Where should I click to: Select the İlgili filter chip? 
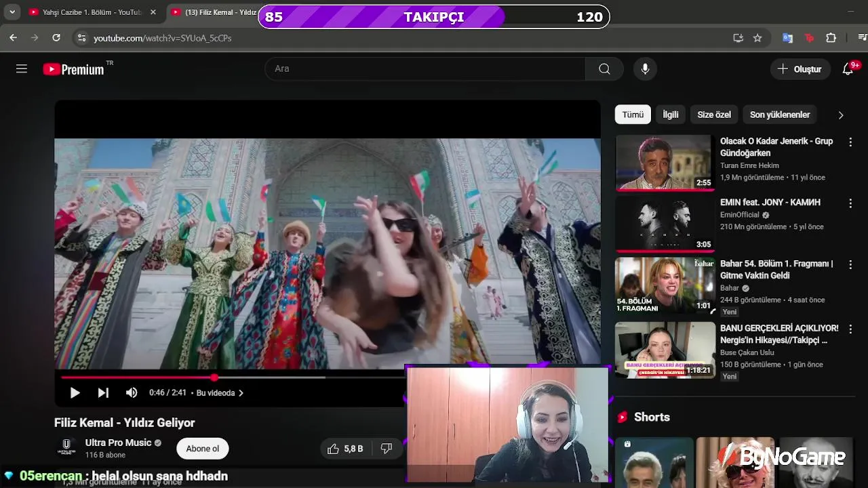click(x=670, y=115)
